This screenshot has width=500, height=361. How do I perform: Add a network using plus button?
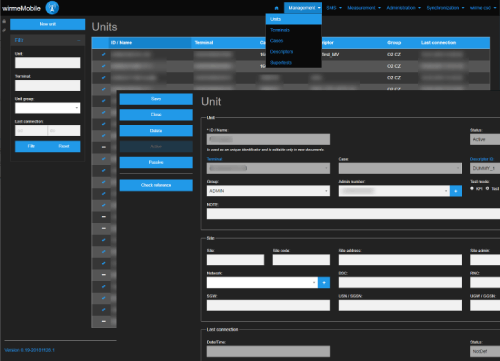tap(324, 283)
